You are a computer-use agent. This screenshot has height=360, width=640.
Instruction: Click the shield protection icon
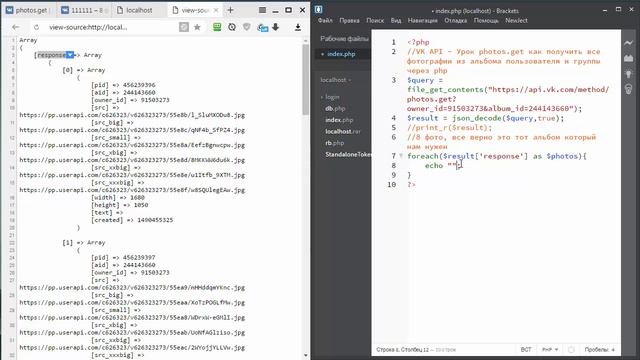coord(247,27)
